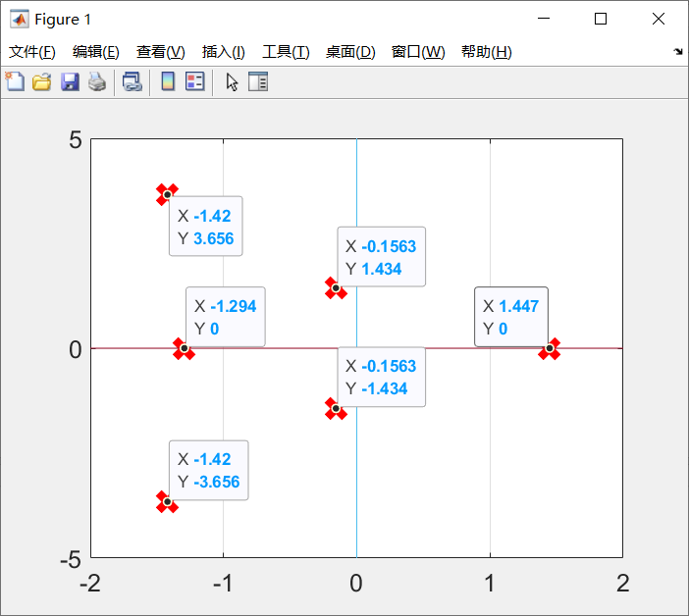The height and width of the screenshot is (616, 689).
Task: Click the red marker at X -1.294 on axis
Action: click(x=185, y=348)
